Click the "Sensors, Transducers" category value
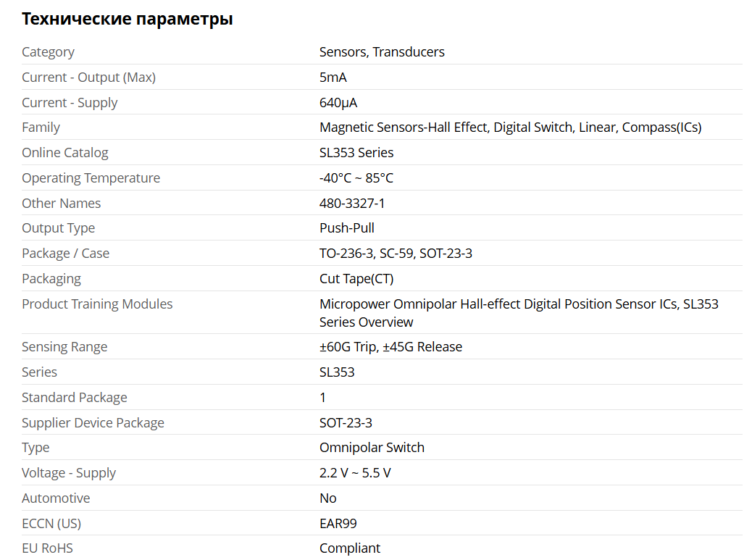The height and width of the screenshot is (560, 752). [x=382, y=52]
